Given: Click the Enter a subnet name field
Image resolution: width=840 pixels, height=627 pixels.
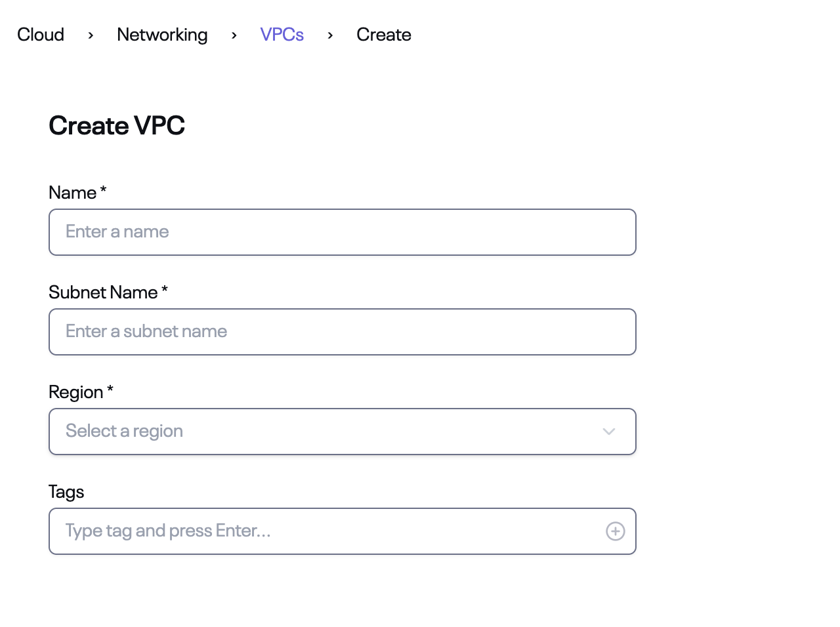Looking at the screenshot, I should (342, 332).
